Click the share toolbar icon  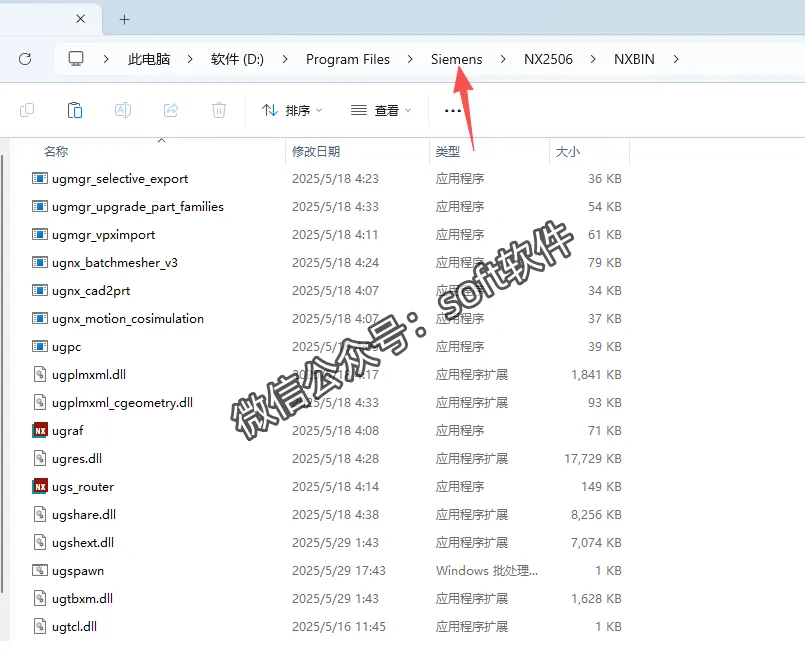[x=171, y=110]
